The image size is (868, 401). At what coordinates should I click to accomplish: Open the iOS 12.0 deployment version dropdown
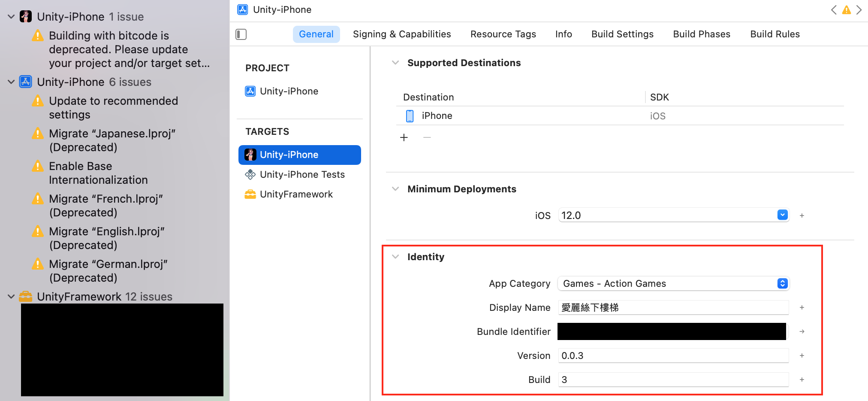pos(783,215)
